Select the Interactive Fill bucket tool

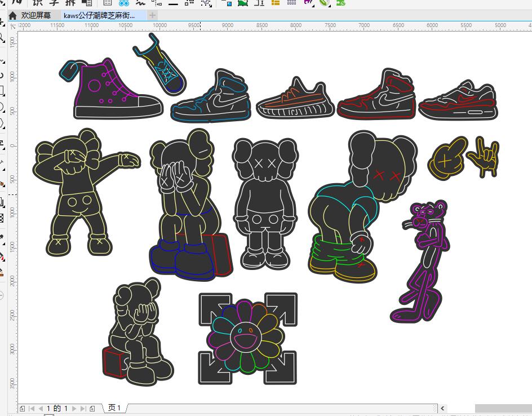coord(2,256)
